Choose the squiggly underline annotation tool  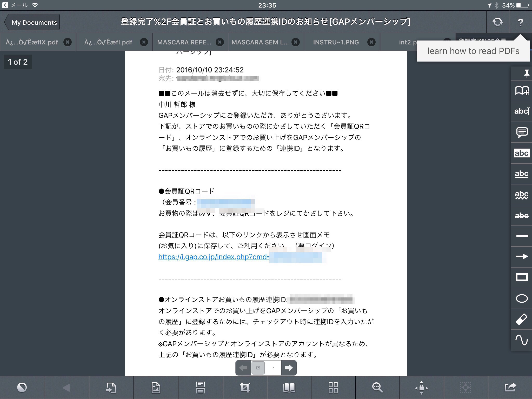522,195
